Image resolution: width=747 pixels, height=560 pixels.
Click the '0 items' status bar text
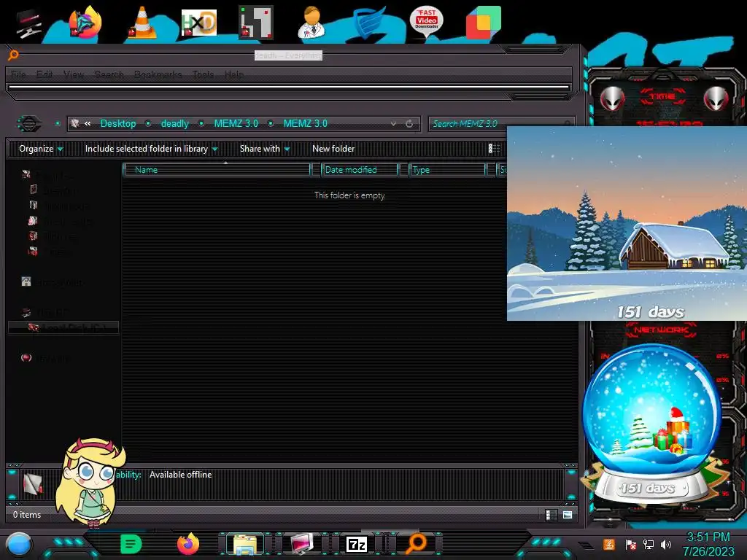[x=27, y=515]
